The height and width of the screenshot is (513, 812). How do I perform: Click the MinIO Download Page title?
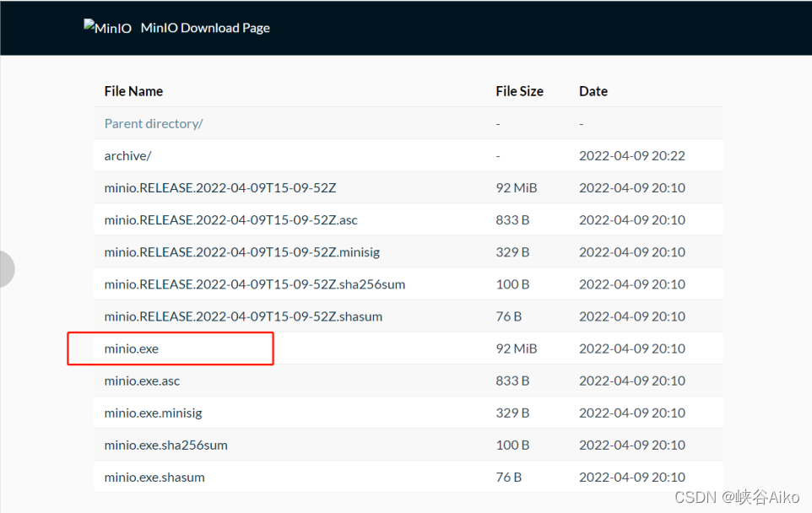click(205, 28)
